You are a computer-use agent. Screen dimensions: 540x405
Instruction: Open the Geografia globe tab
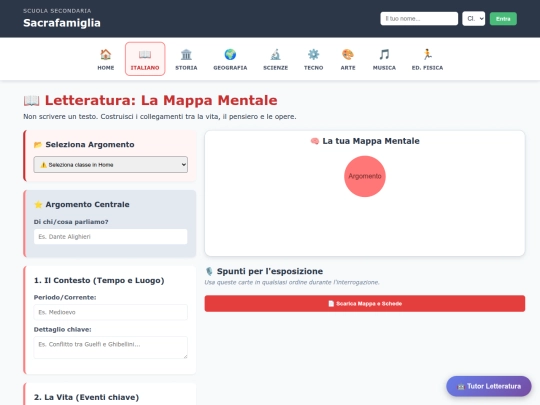coord(230,59)
